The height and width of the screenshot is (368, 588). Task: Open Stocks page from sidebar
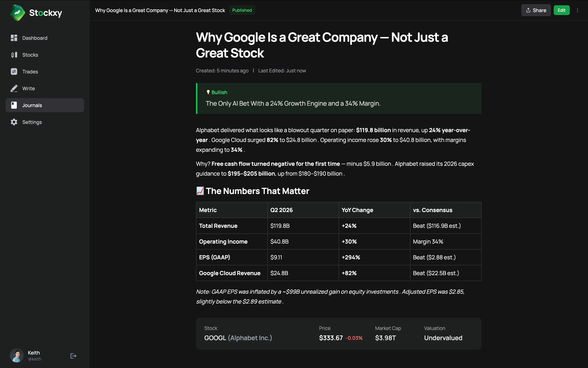(45, 55)
